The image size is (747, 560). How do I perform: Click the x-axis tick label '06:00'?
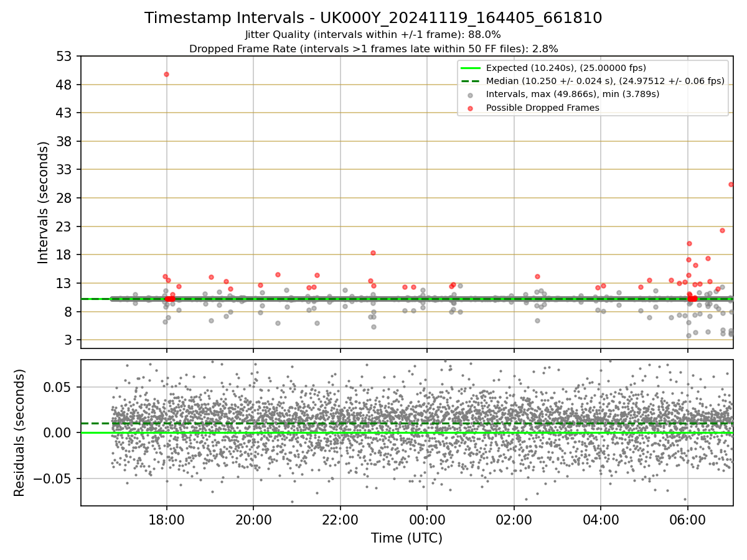point(687,519)
